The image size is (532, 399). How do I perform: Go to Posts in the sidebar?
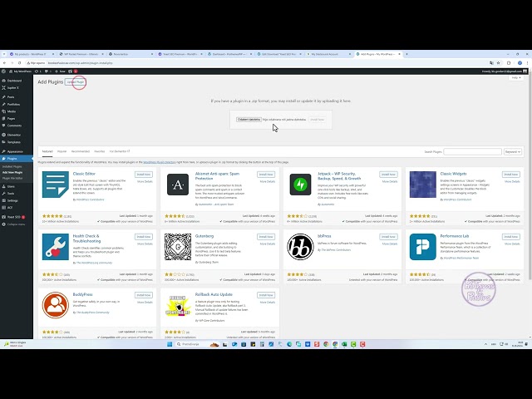click(x=11, y=97)
